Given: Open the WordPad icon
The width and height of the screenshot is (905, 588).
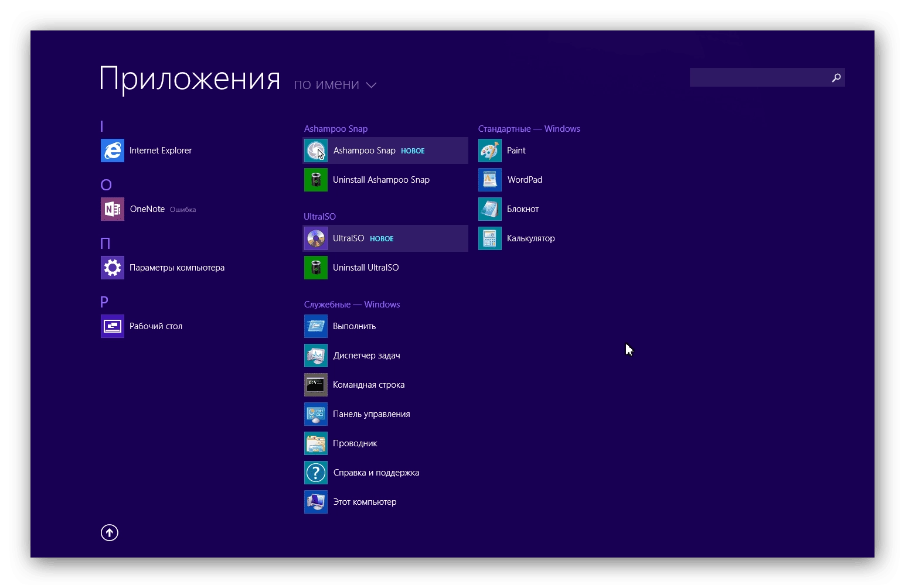Looking at the screenshot, I should pos(490,180).
